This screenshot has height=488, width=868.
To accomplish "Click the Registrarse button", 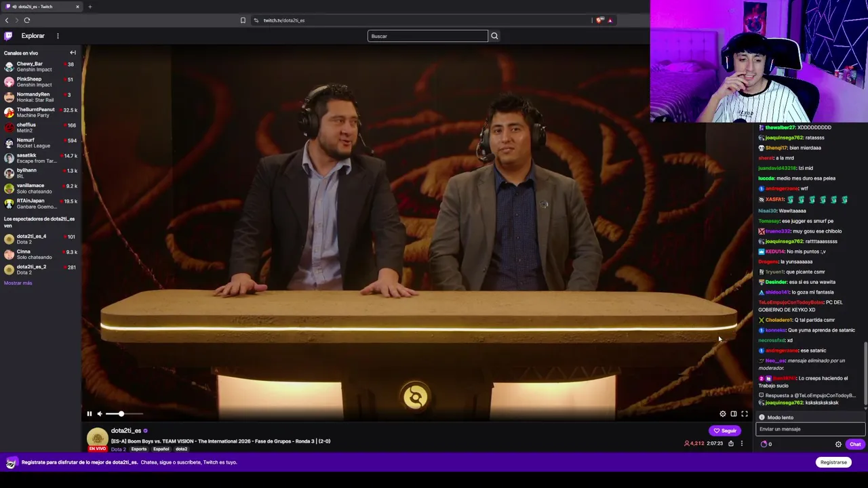I will pyautogui.click(x=833, y=462).
